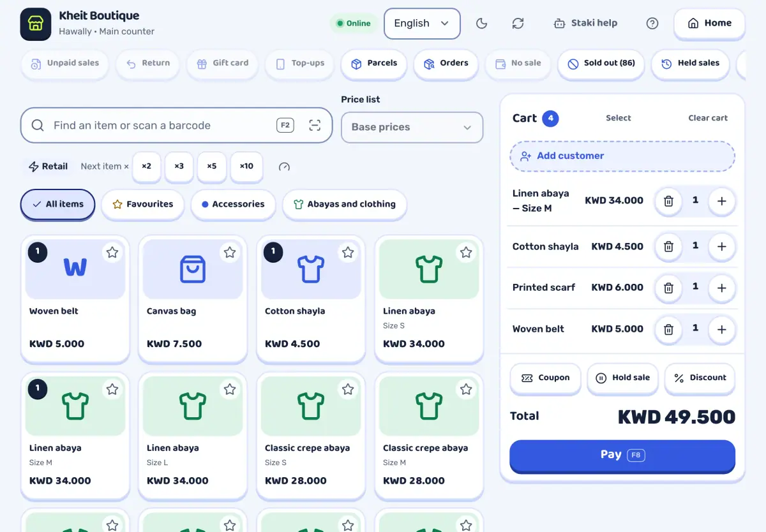Open Top-ups
This screenshot has width=766, height=532.
300,63
